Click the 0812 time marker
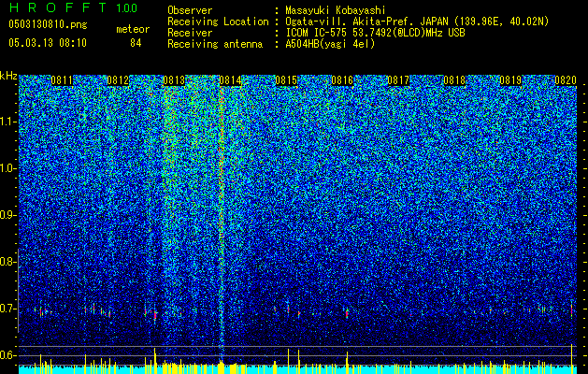 pyautogui.click(x=118, y=80)
